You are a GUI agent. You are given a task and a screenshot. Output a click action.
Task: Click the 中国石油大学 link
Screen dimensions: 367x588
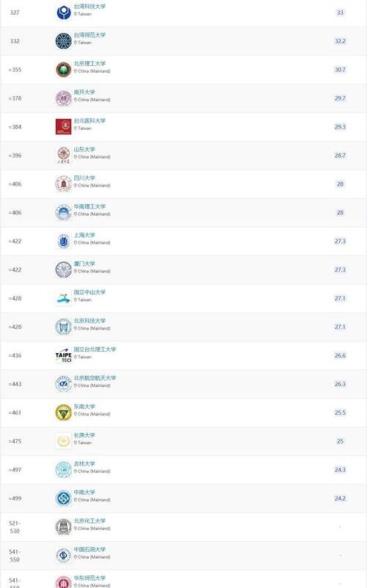pyautogui.click(x=90, y=549)
